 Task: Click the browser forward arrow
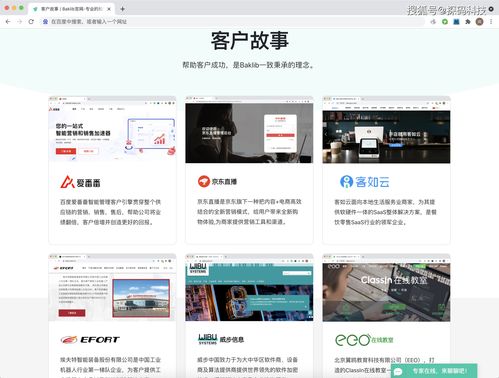pos(19,22)
